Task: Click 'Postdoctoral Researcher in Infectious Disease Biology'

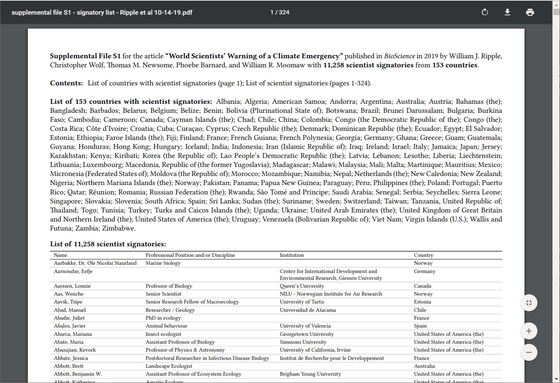Action: [x=207, y=358]
